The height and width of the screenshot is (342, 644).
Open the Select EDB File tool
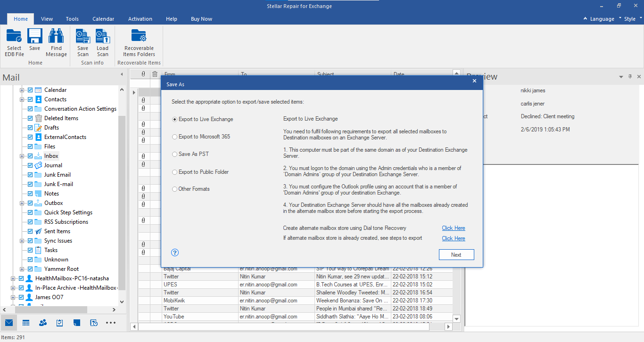click(x=14, y=43)
